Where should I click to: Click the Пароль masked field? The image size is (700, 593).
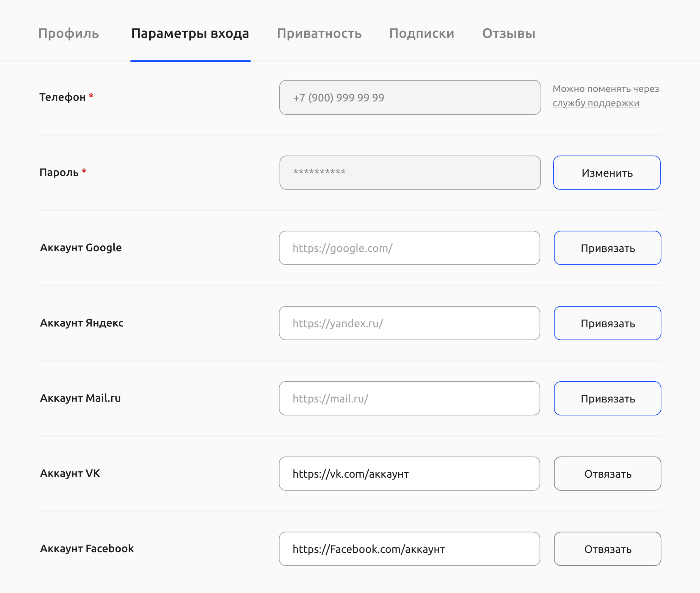(x=410, y=173)
